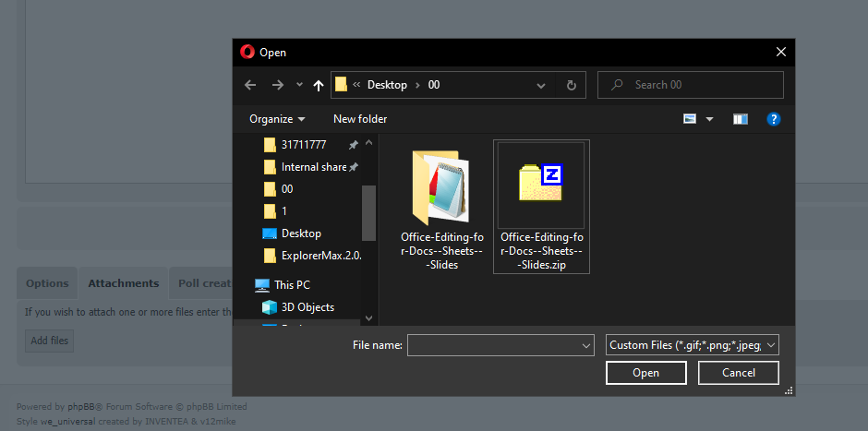Select 00 in the address path
Image resolution: width=868 pixels, height=431 pixels.
click(x=434, y=85)
